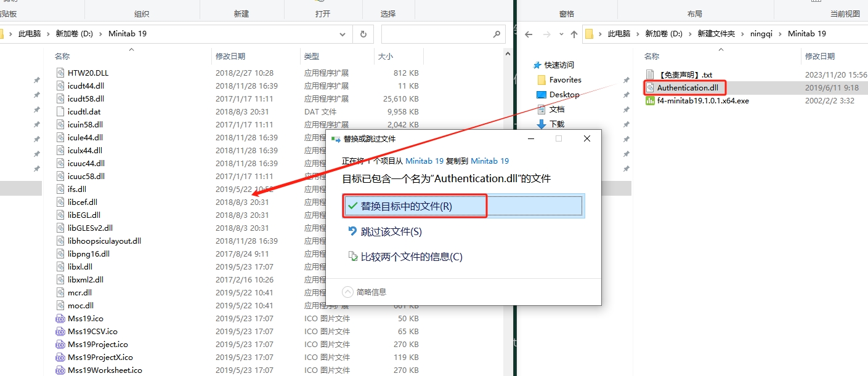The image size is (868, 376).
Task: Click the f4-minitab19.1.0.1.x64.exe installer icon
Action: 650,100
